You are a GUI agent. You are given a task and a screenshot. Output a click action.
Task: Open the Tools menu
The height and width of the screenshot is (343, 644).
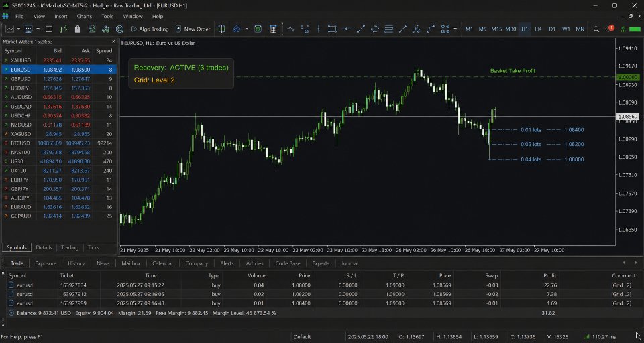pos(107,16)
